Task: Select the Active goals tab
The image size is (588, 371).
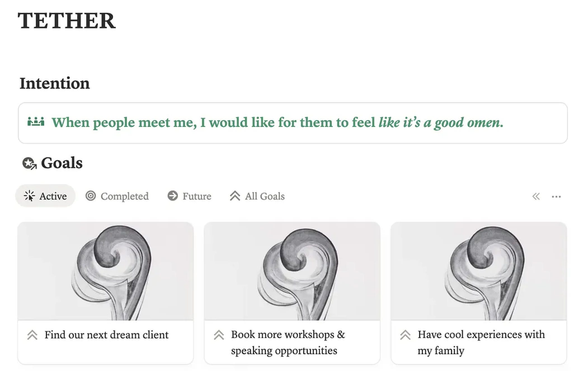Action: (45, 196)
